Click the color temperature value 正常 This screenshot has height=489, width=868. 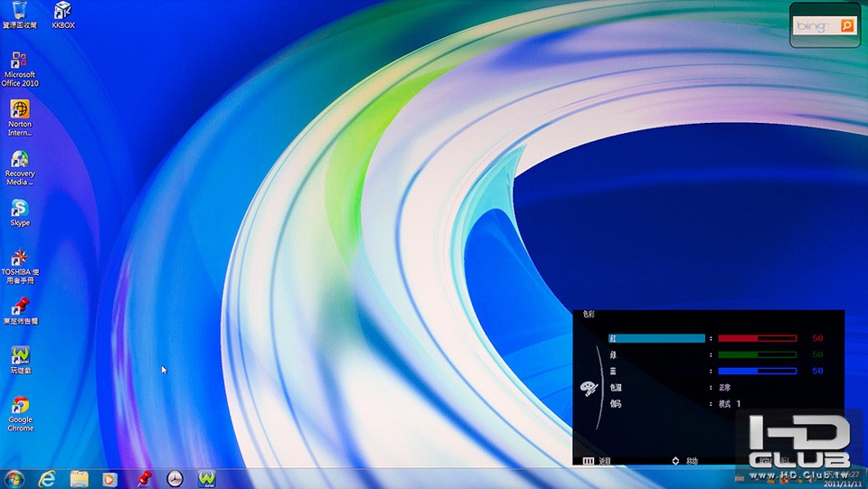tap(724, 388)
